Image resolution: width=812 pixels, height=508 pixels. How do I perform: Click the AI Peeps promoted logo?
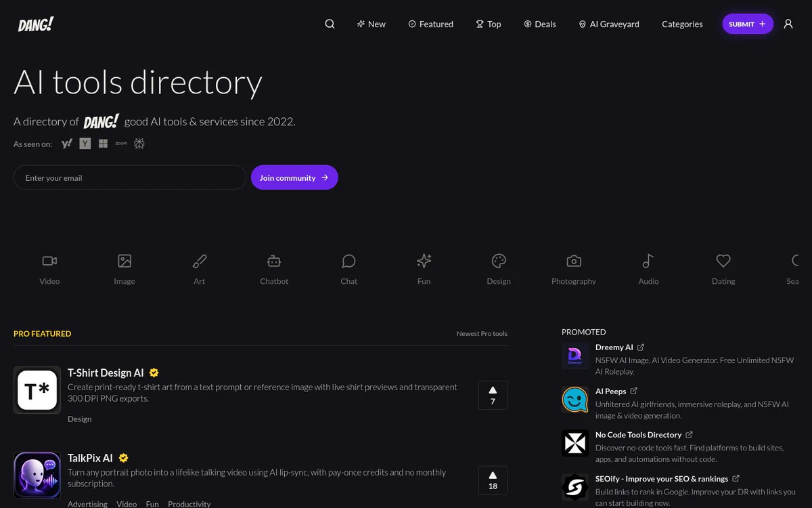[x=575, y=400]
